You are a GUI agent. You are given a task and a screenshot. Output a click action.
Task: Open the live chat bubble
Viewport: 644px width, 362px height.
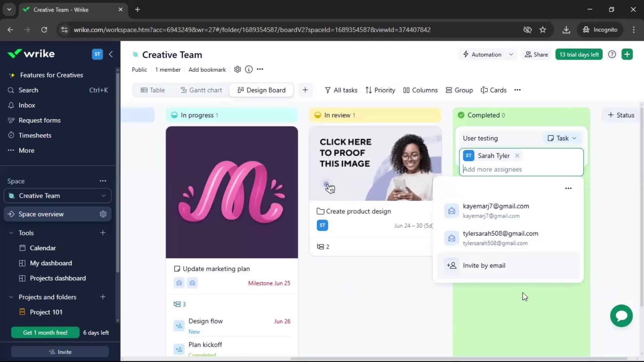point(621,316)
